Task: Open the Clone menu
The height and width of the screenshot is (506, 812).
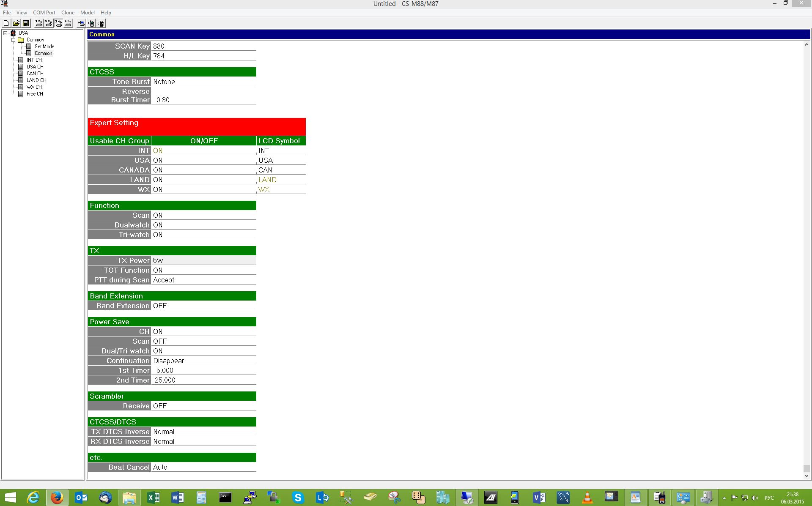Action: [68, 13]
